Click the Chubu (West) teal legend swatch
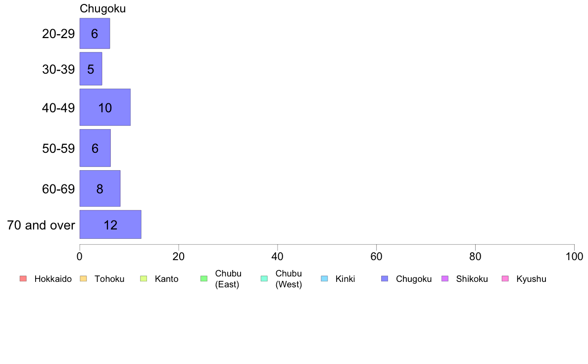 tap(264, 278)
